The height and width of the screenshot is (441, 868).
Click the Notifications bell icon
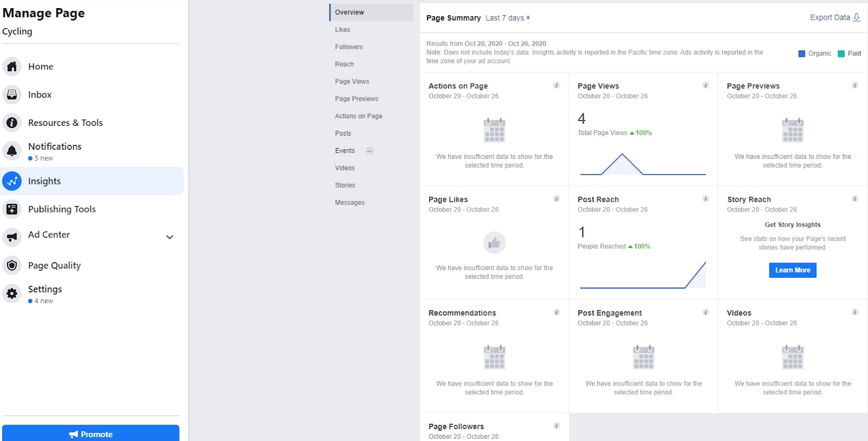(12, 151)
